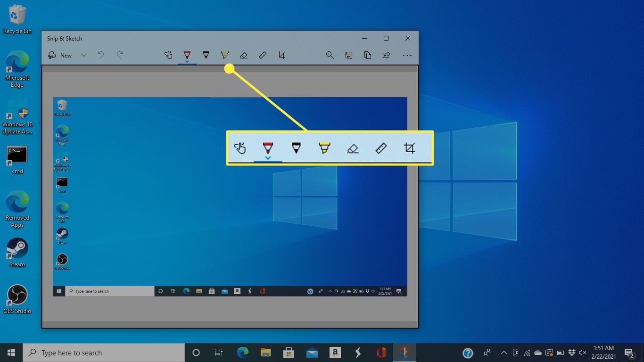Redo the last undone edit

[x=120, y=55]
